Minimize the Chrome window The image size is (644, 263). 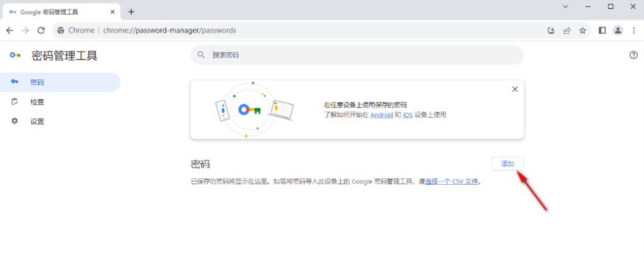click(589, 6)
